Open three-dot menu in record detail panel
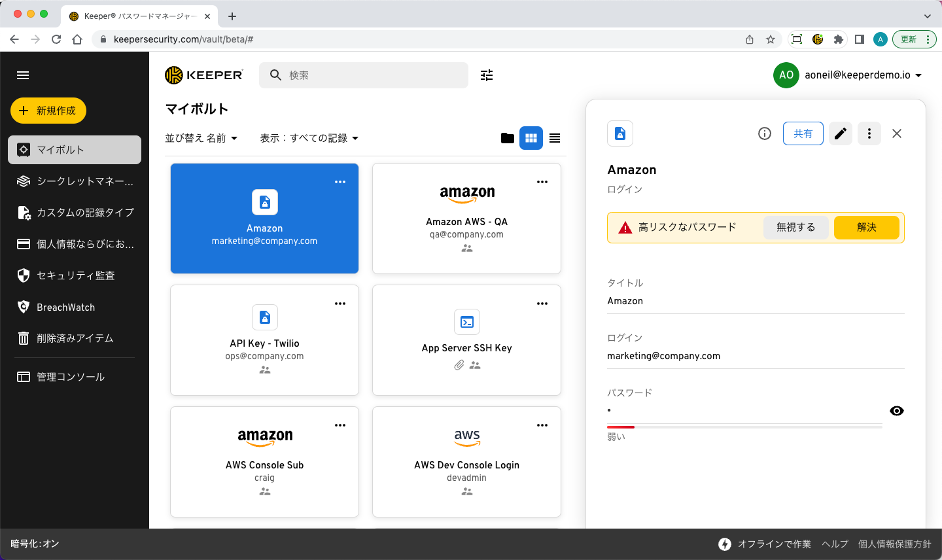 pyautogui.click(x=869, y=133)
